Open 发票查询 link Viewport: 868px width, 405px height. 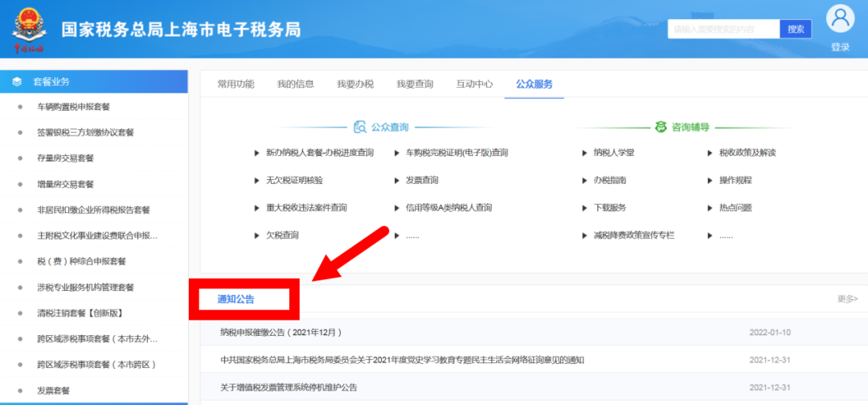point(422,180)
